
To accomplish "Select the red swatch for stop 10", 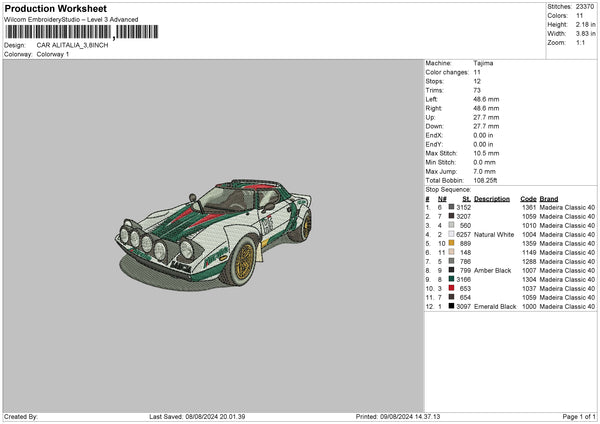I will [x=452, y=288].
